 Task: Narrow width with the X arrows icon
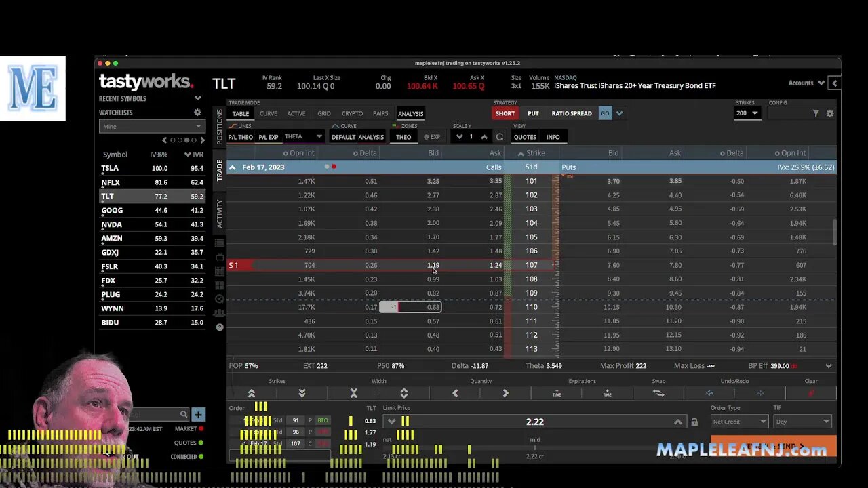tap(353, 393)
